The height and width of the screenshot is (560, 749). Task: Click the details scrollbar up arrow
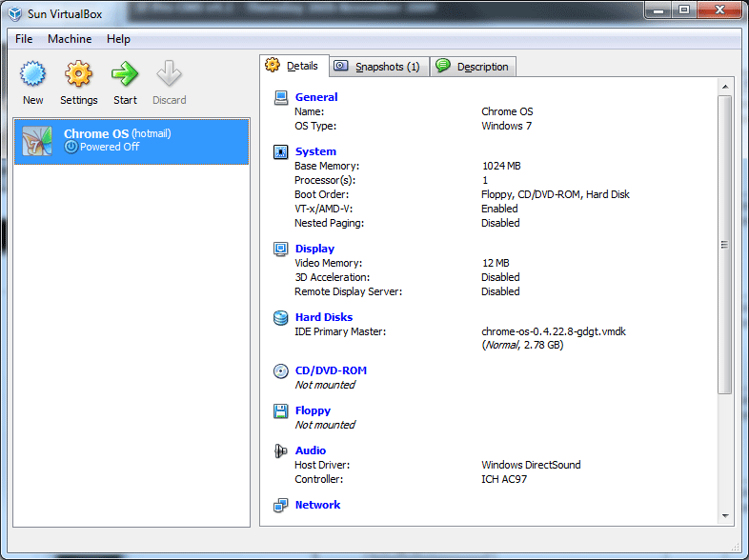coord(725,87)
